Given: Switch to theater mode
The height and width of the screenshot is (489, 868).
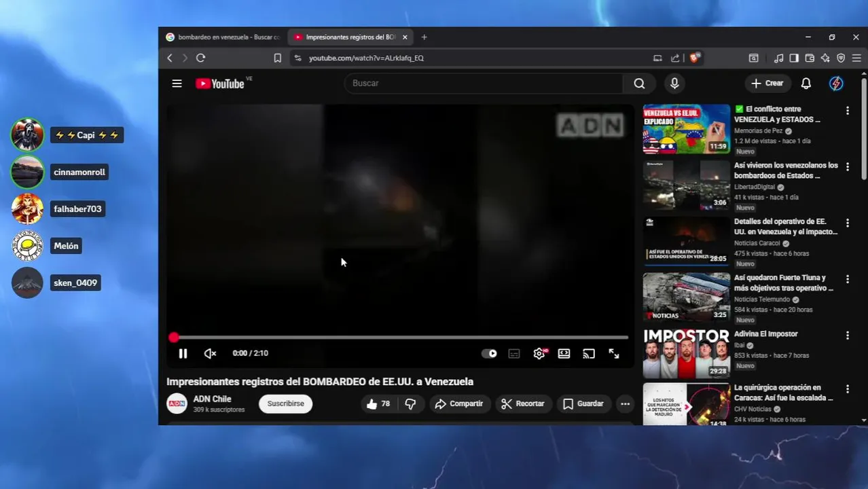Looking at the screenshot, I should point(564,353).
